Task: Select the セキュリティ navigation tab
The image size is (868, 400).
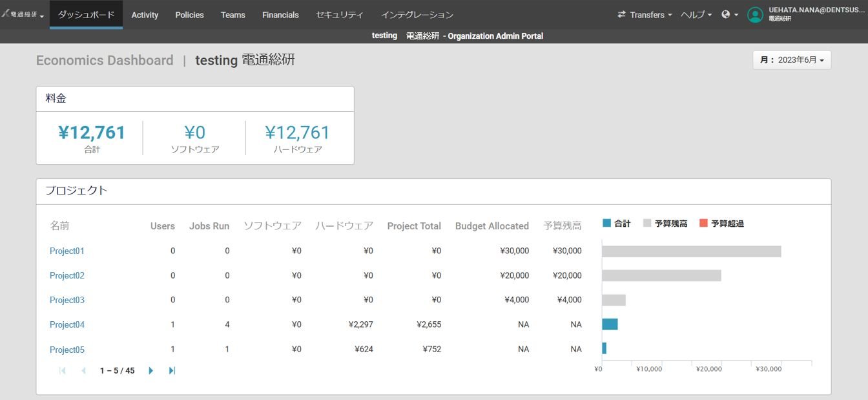Action: click(340, 14)
